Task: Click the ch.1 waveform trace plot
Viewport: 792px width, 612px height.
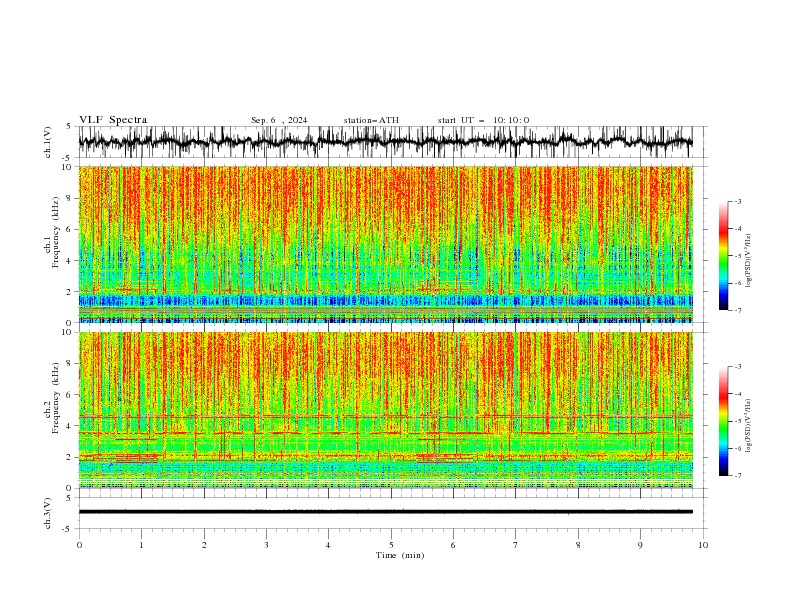Action: 385,142
